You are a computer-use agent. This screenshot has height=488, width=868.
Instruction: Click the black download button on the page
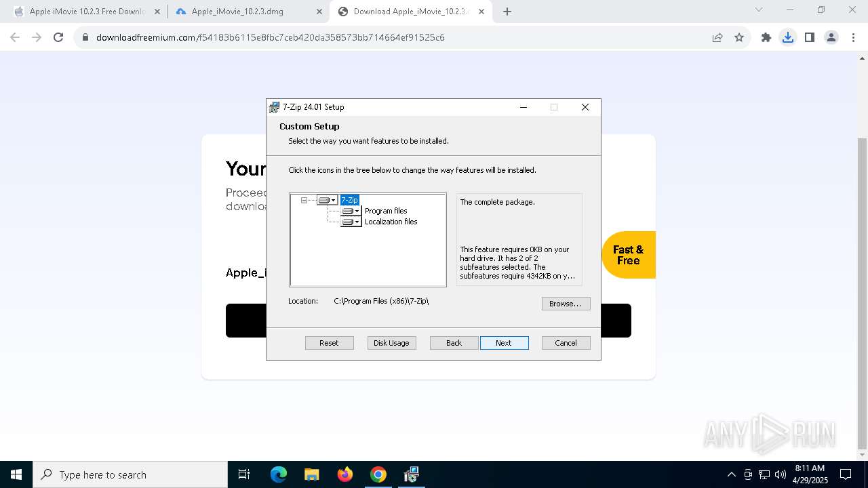pos(429,321)
